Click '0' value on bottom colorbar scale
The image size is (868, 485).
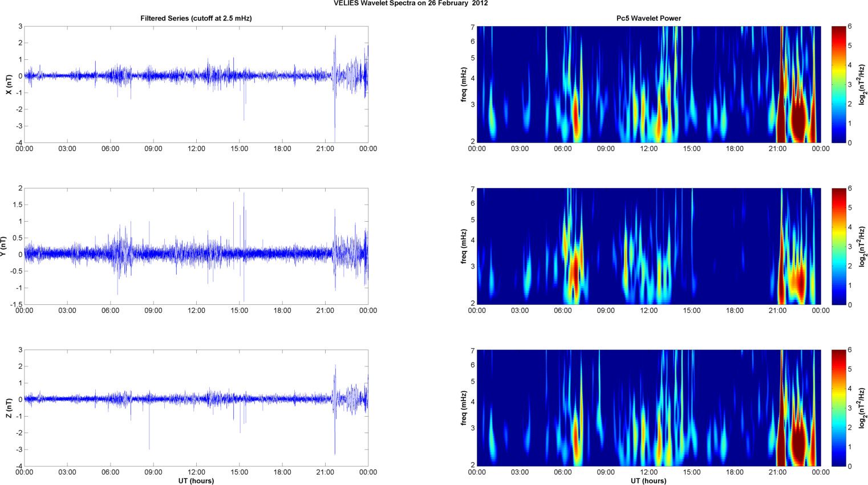(x=850, y=466)
